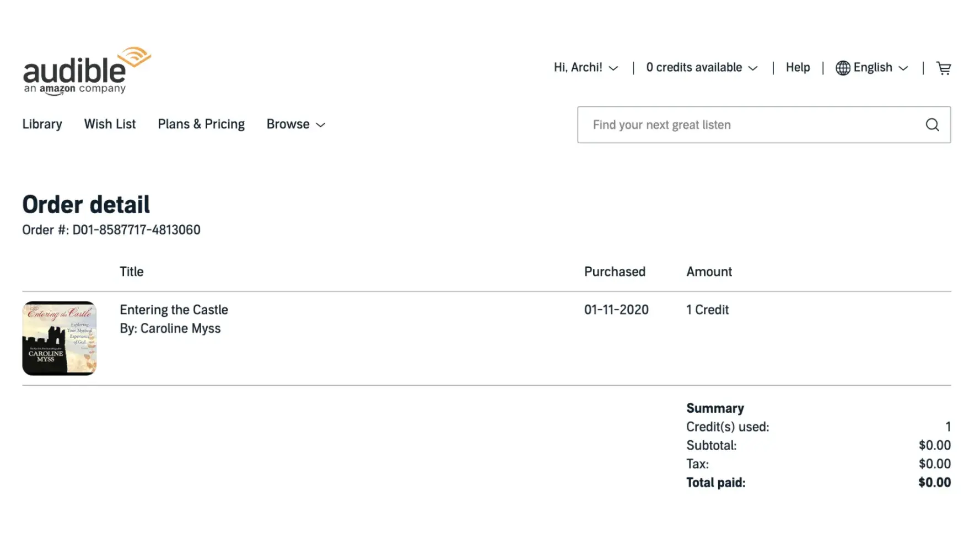Screen dimensions: 980x551
Task: Expand the Hi, Archi! account menu
Action: [x=585, y=68]
